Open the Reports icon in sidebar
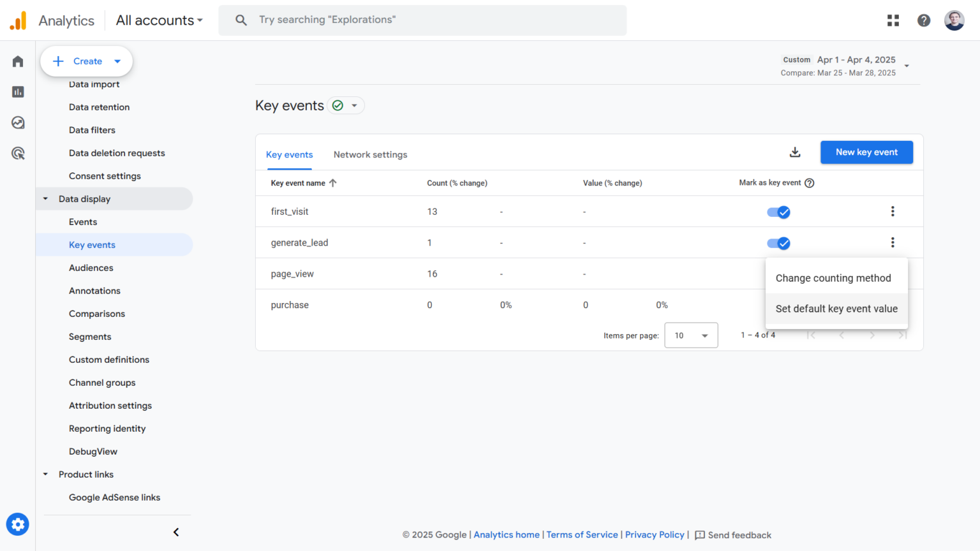Image resolution: width=980 pixels, height=551 pixels. pyautogui.click(x=17, y=91)
